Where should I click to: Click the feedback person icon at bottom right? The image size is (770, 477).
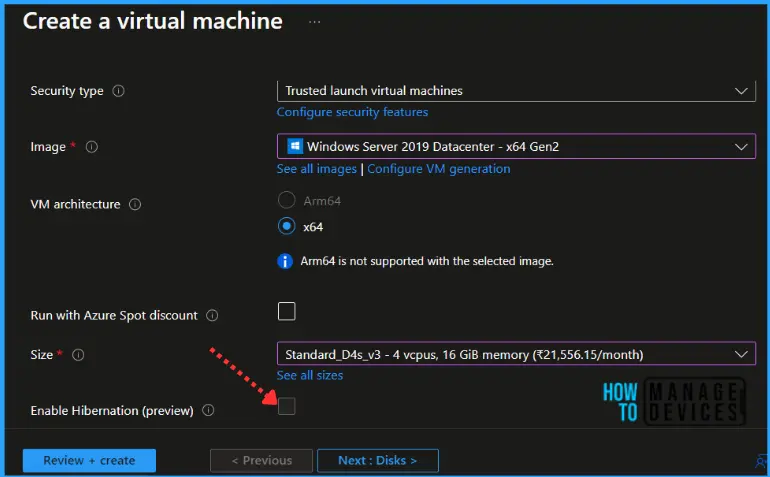click(x=762, y=461)
